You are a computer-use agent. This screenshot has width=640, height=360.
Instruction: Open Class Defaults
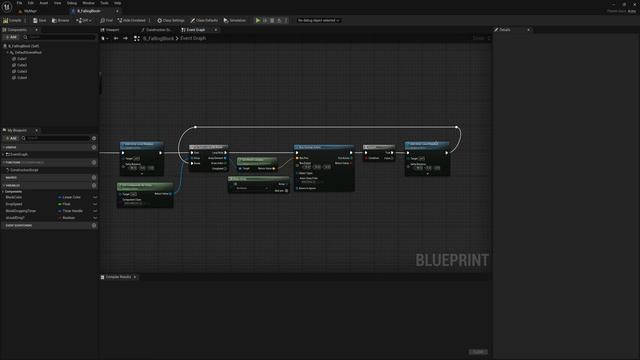click(x=204, y=20)
